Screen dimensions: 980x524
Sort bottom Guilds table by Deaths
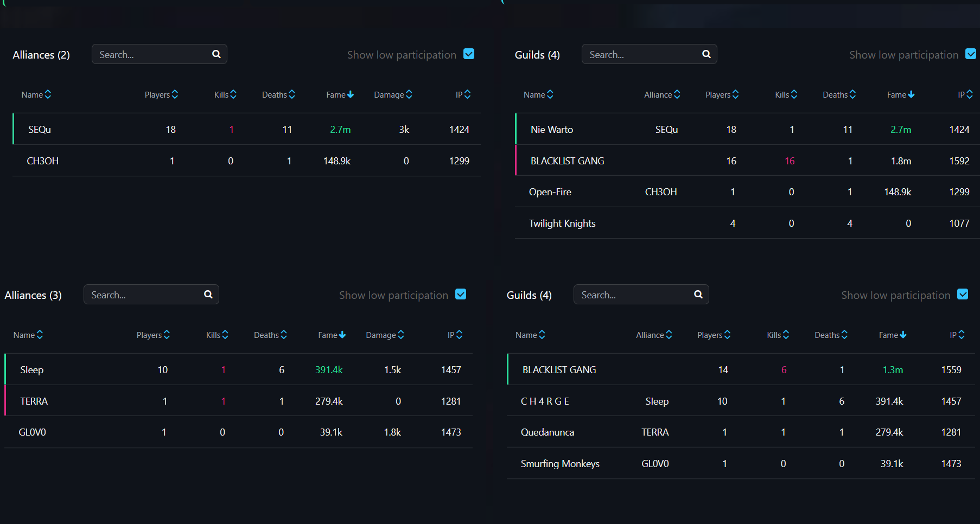[x=831, y=335]
